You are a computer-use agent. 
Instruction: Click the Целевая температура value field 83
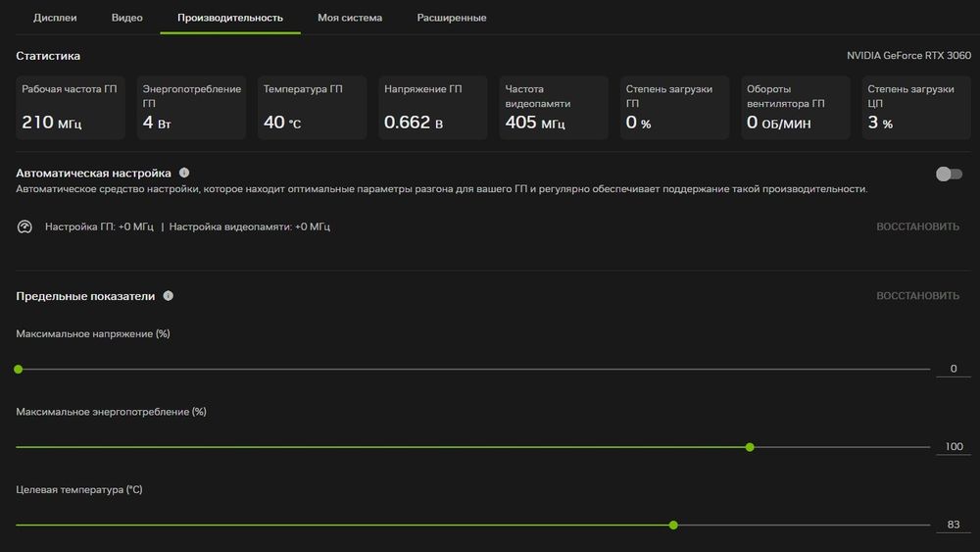point(954,525)
